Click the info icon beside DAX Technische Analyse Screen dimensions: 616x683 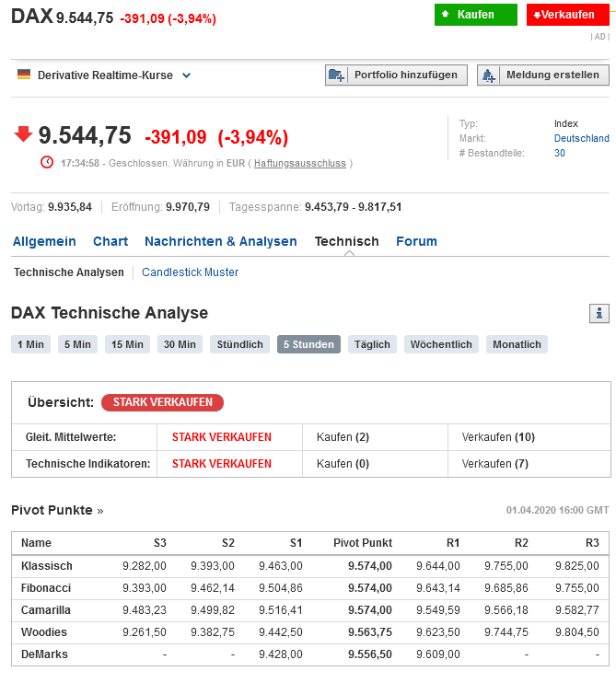click(x=599, y=313)
